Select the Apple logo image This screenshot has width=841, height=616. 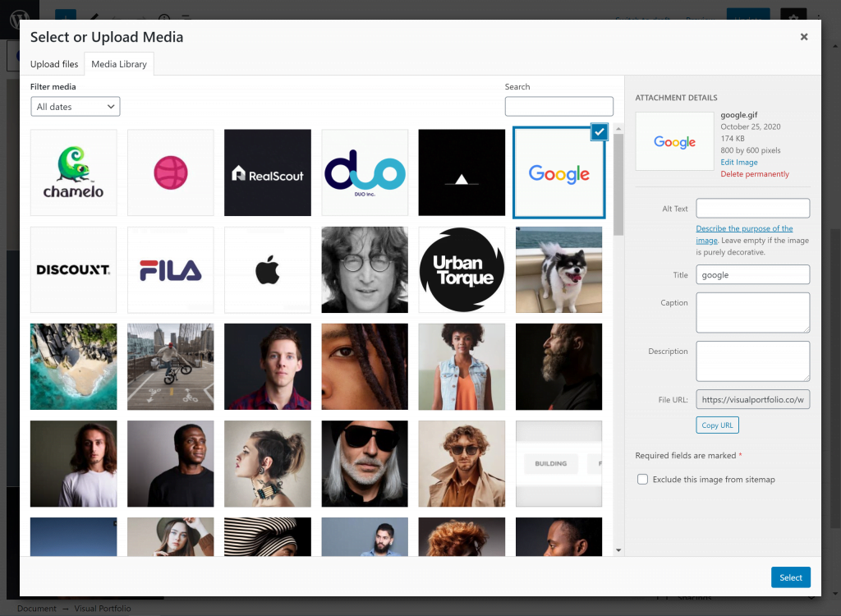268,270
